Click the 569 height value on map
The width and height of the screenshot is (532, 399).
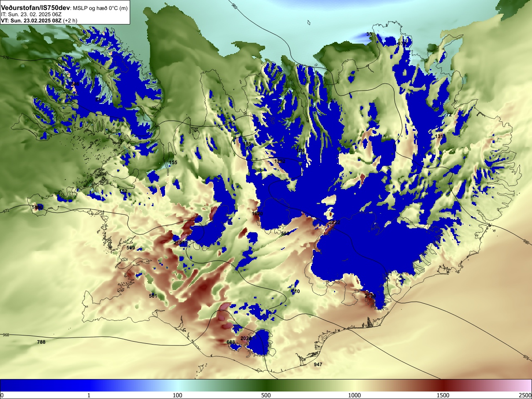(x=131, y=248)
